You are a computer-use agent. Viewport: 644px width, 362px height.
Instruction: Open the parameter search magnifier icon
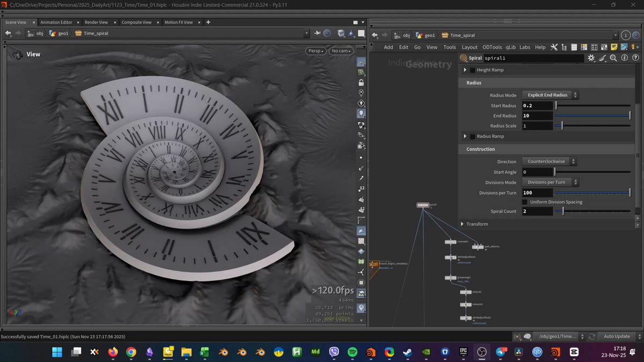coord(613,58)
